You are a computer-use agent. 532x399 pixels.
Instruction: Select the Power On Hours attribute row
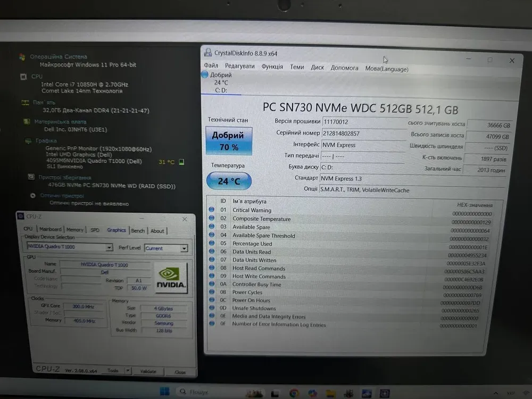click(251, 301)
